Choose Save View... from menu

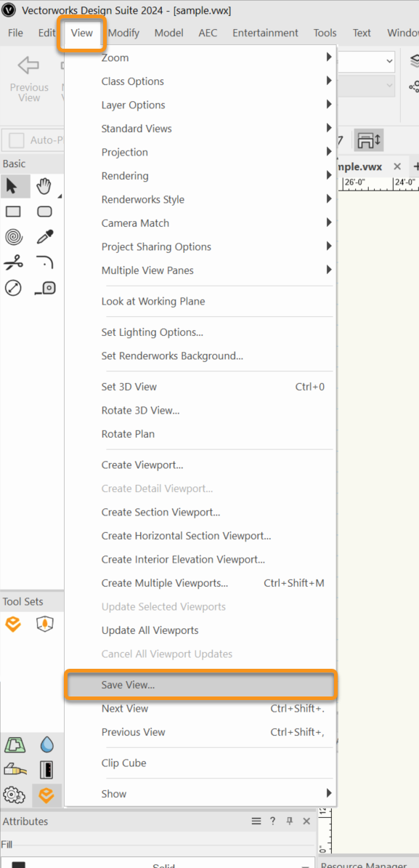[200, 685]
